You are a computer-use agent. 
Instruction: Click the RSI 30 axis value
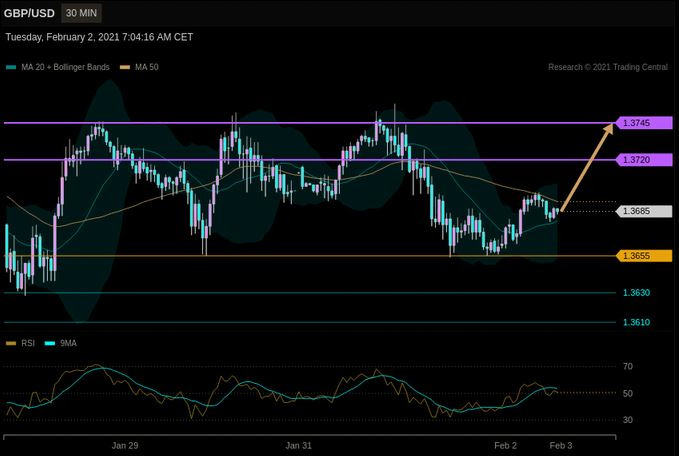628,420
